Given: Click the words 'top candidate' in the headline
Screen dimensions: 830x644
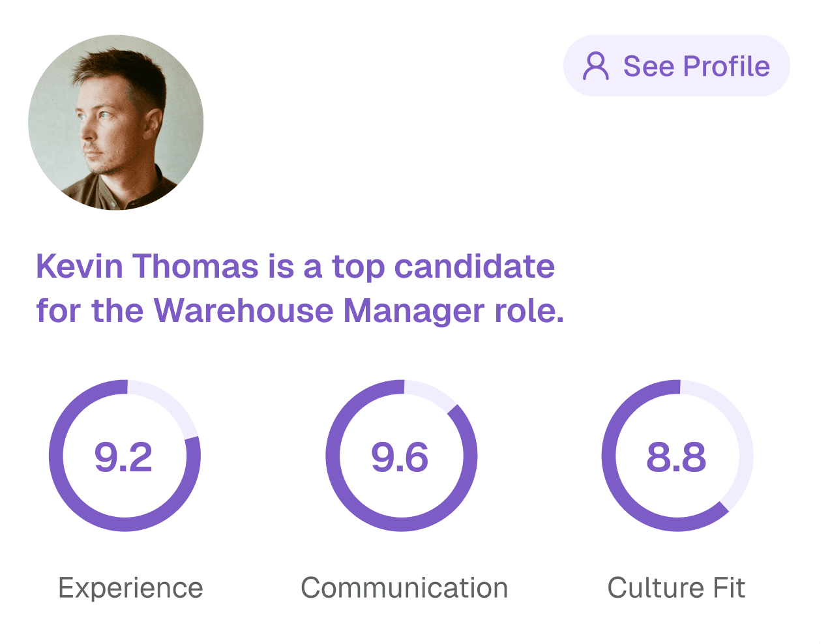Looking at the screenshot, I should pos(443,267).
